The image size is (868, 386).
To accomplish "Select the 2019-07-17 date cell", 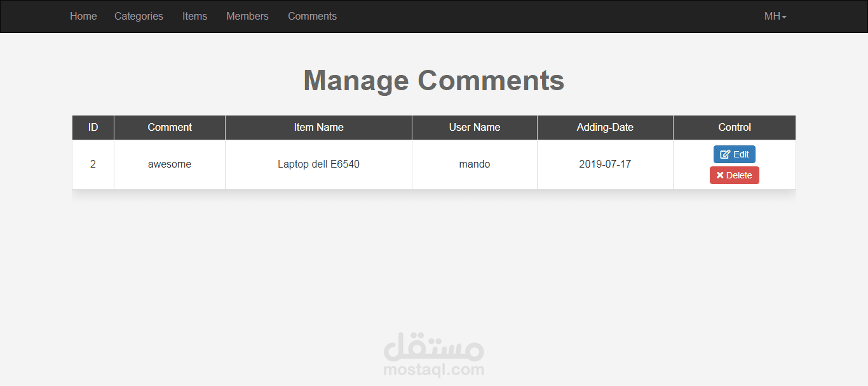I will [x=605, y=164].
